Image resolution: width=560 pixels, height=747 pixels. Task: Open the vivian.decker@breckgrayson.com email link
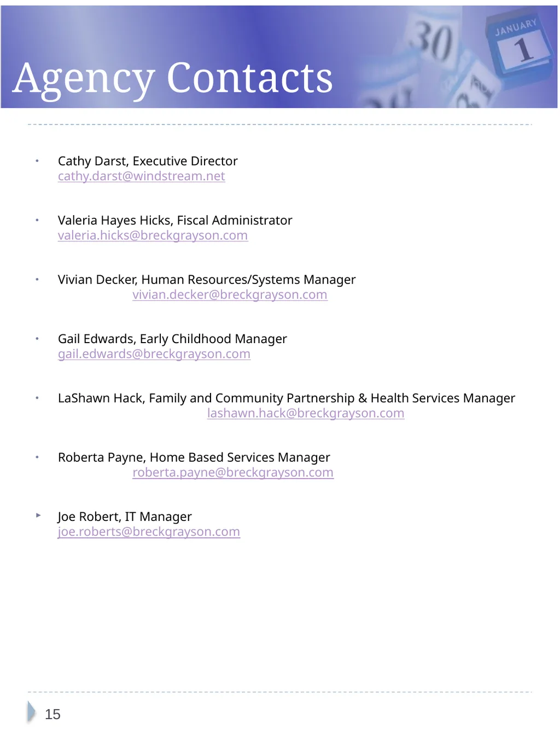230,294
